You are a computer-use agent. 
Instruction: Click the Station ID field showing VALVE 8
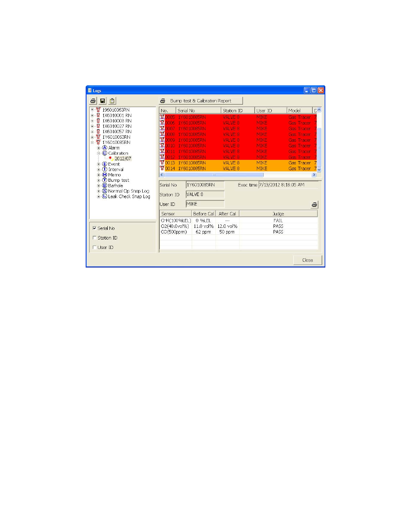point(205,194)
